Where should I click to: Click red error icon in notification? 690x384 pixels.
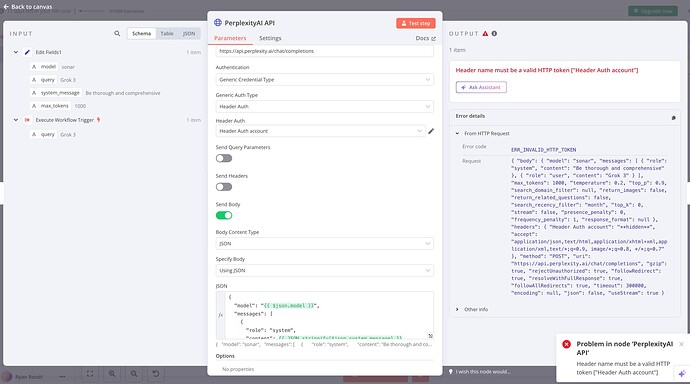click(x=567, y=344)
